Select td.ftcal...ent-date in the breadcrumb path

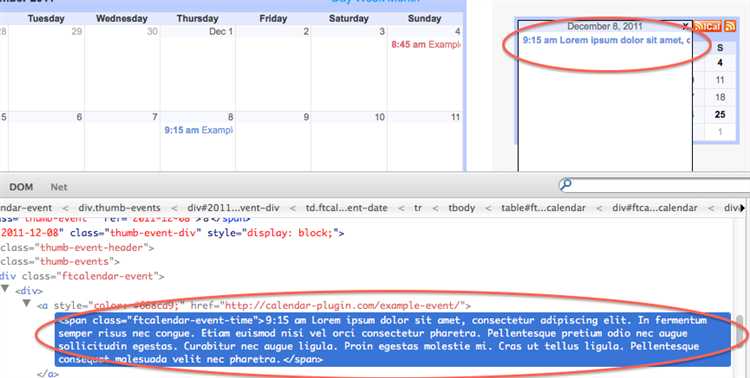(346, 208)
